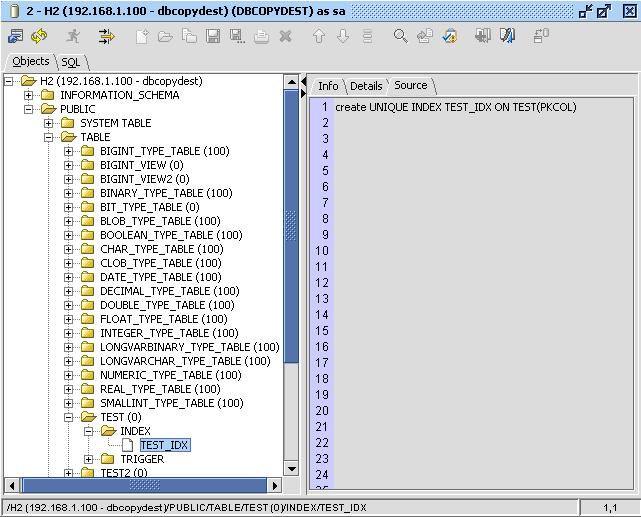Open the Details tab
The image size is (641, 517).
click(x=365, y=86)
